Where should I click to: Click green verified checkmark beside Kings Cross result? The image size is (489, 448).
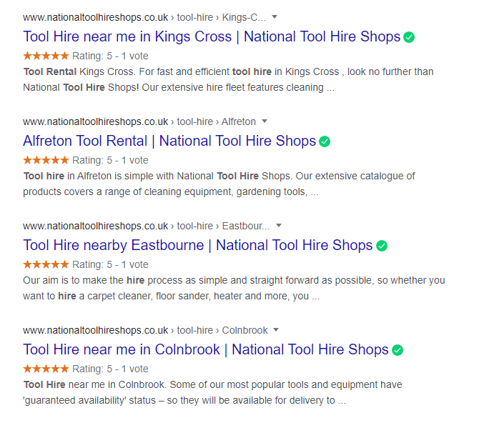click(x=409, y=37)
